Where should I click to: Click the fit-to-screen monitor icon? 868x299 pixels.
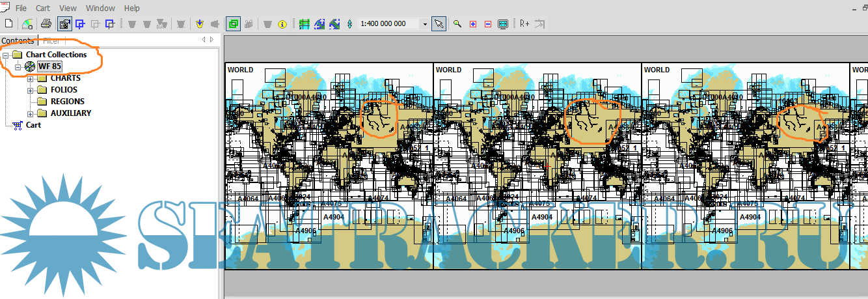point(503,24)
